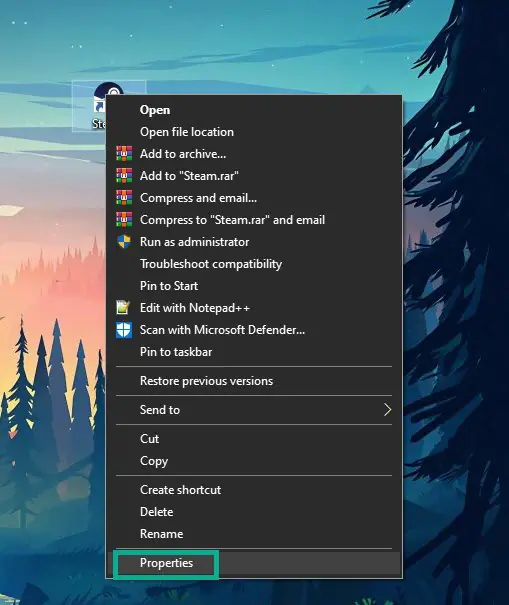Click the Microsoft Defender shield icon
Viewport: 509px width, 605px height.
pos(124,330)
